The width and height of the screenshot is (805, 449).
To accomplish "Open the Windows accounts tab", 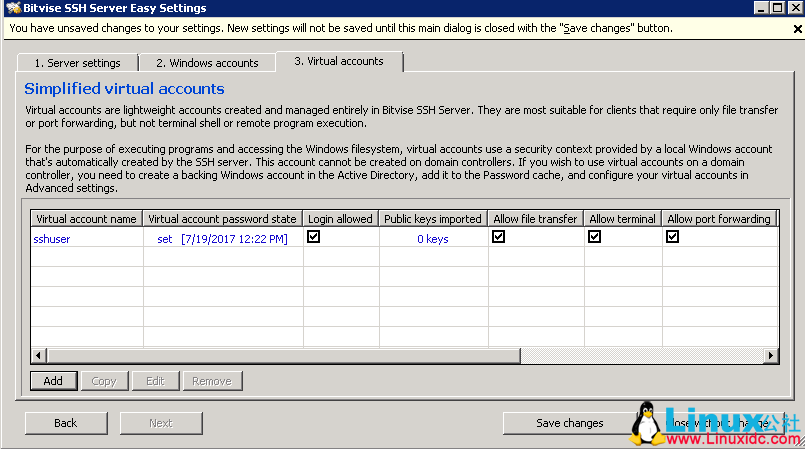I will pos(207,63).
